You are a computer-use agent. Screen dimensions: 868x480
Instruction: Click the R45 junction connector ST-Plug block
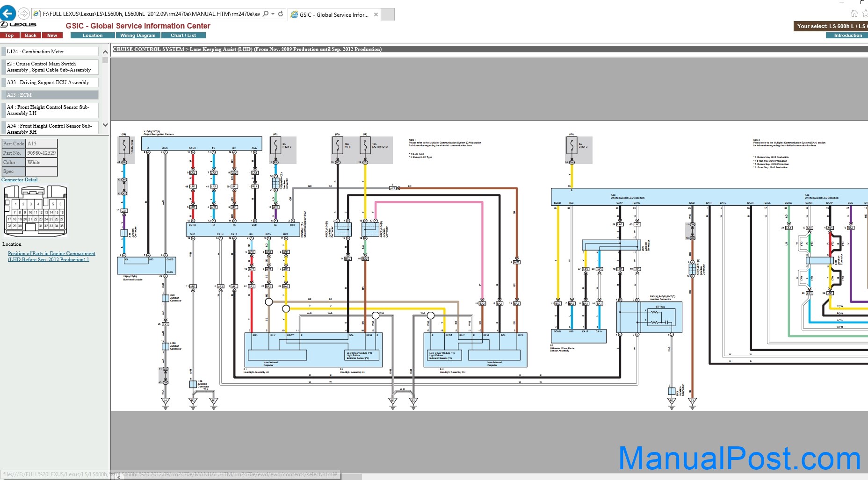pyautogui.click(x=650, y=317)
